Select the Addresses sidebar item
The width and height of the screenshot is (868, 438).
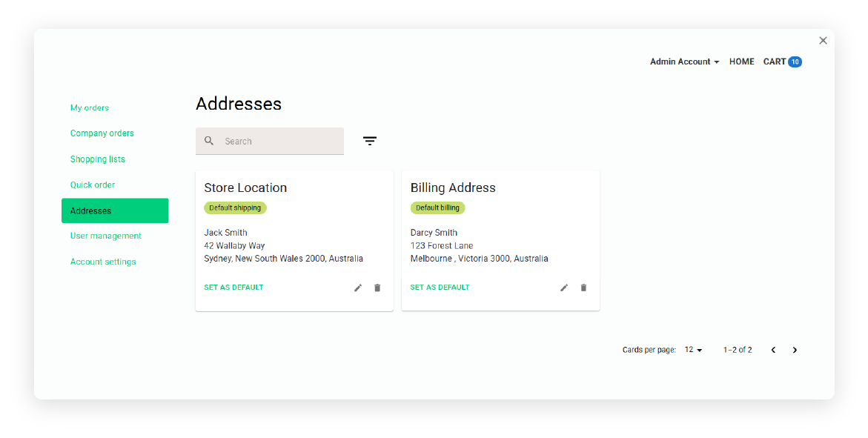point(115,210)
